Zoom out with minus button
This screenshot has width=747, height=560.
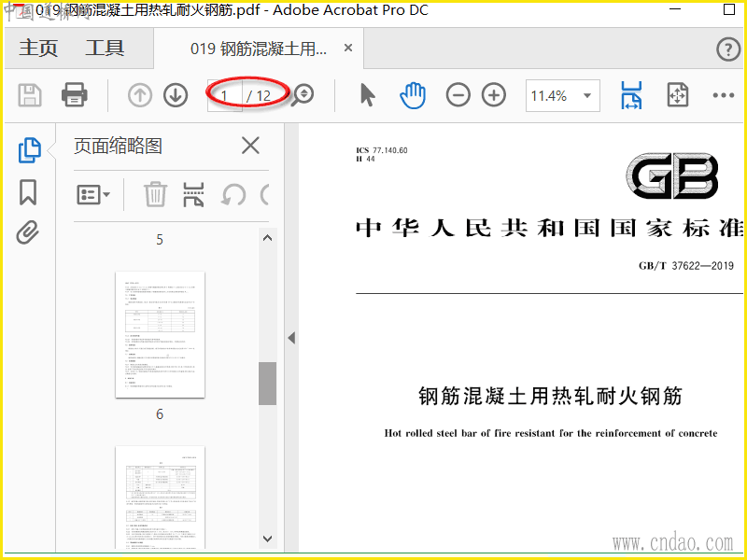click(x=458, y=95)
